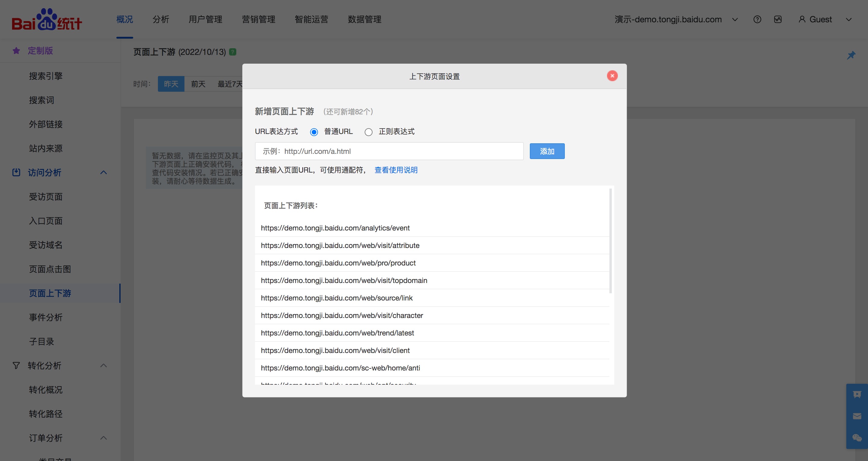Click the URL input field in dialog
The height and width of the screenshot is (461, 868).
click(389, 151)
